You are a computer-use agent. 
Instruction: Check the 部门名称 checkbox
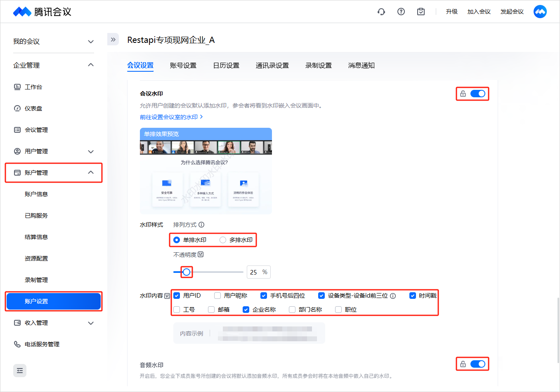tap(292, 310)
